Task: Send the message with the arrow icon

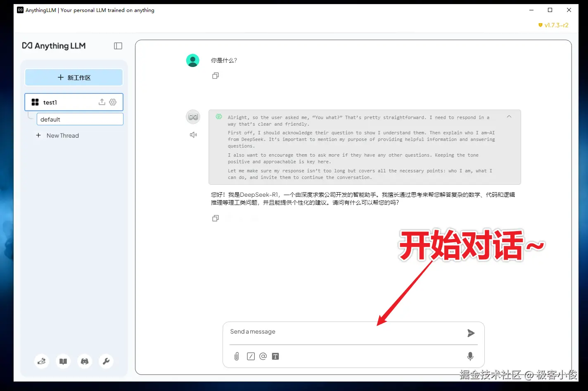Action: tap(471, 333)
